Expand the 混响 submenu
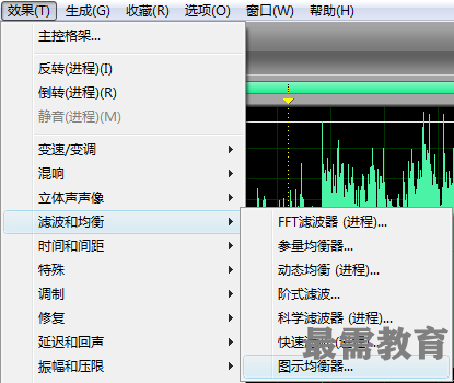 coord(123,173)
